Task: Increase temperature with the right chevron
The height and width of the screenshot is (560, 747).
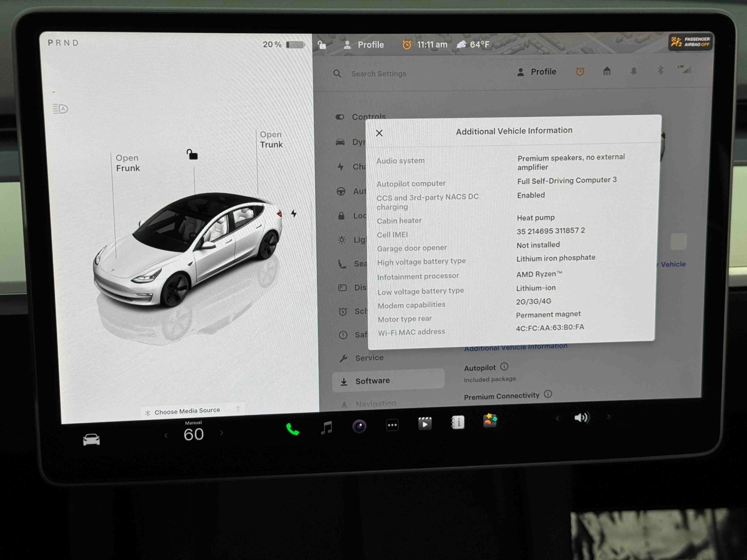Action: pos(221,433)
